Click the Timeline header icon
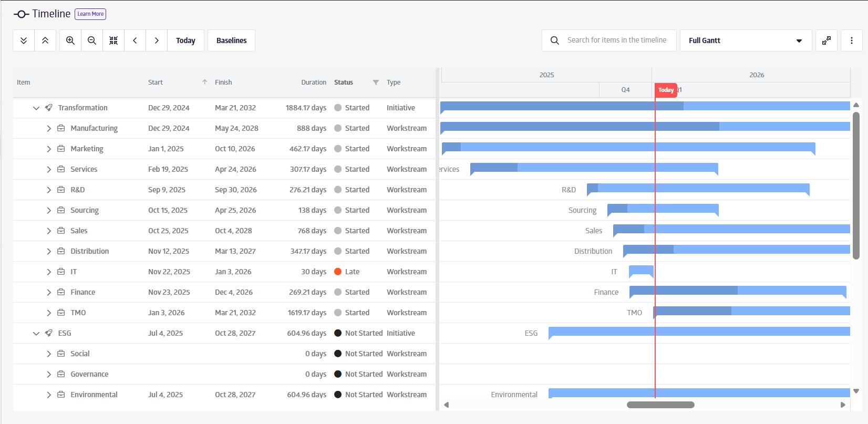868x424 pixels. click(x=21, y=14)
